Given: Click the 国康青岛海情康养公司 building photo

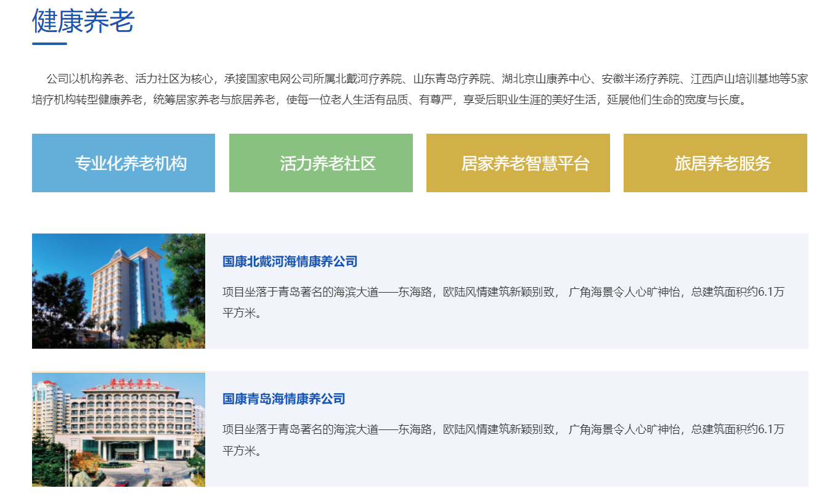Looking at the screenshot, I should [x=118, y=429].
